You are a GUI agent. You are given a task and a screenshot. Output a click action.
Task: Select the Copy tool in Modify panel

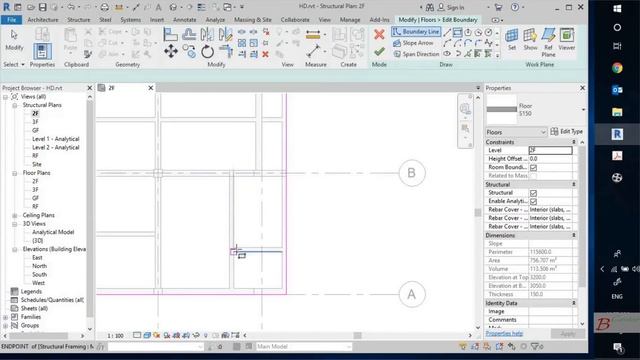[189, 51]
